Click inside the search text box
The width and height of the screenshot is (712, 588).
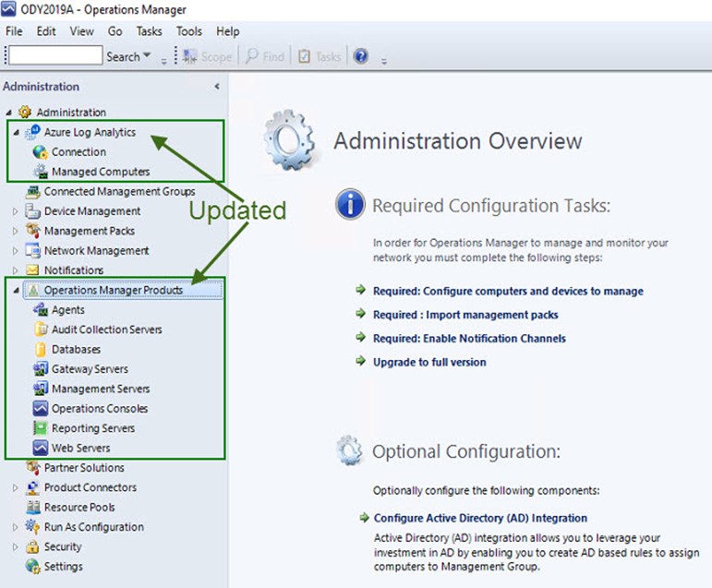[x=54, y=56]
